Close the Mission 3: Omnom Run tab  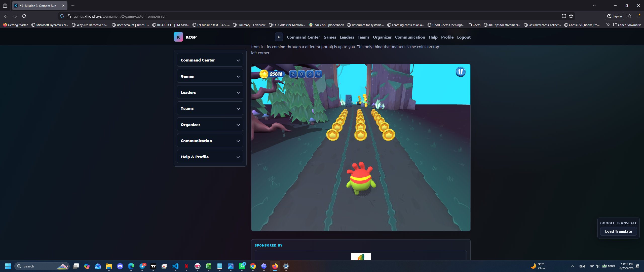63,6
